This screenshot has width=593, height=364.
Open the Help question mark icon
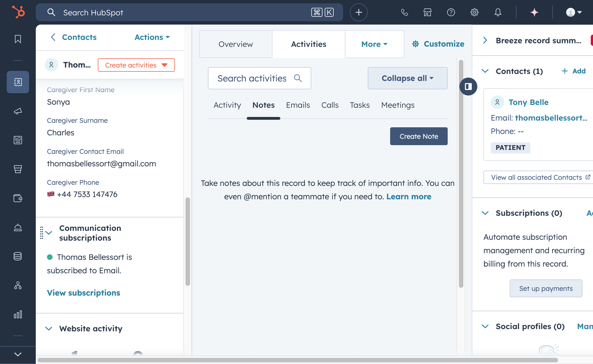pyautogui.click(x=451, y=12)
